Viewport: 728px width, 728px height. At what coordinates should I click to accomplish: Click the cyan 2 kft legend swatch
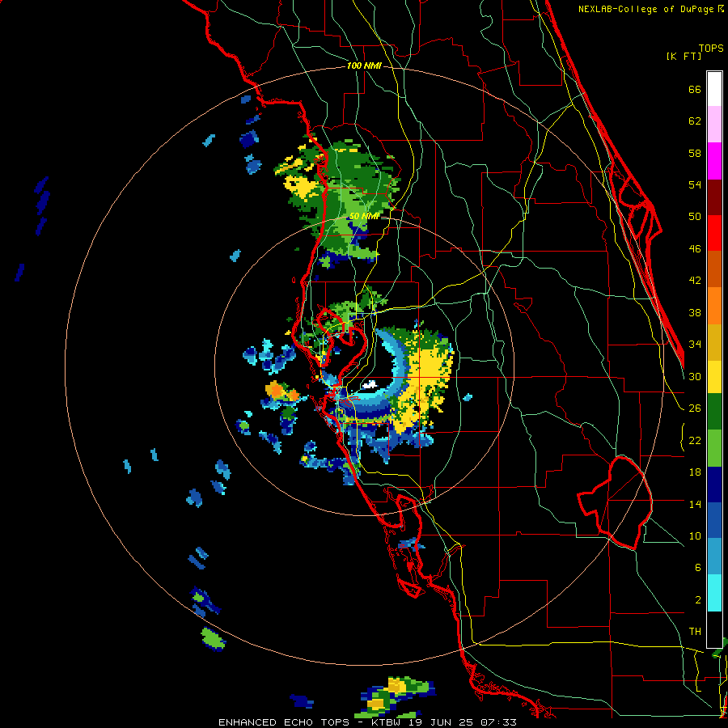pos(714,593)
